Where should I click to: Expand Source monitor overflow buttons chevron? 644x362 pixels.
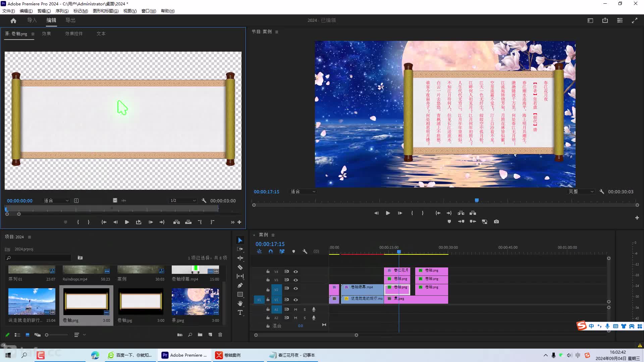[x=232, y=222]
